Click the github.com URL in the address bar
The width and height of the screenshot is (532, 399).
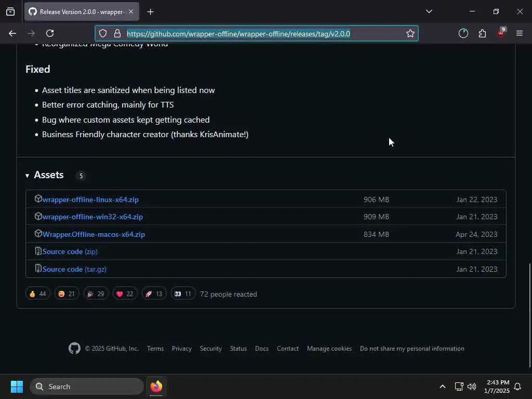(x=238, y=34)
